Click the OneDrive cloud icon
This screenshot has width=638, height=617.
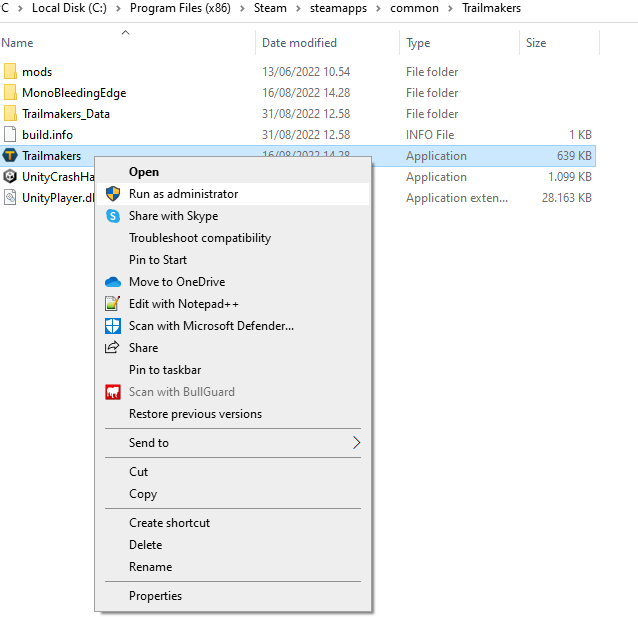click(113, 282)
